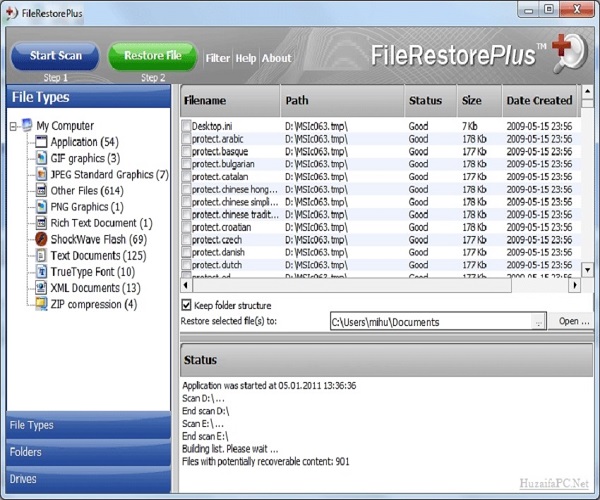Switch to the File Types bottom tab
This screenshot has height=500, width=600.
pyautogui.click(x=88, y=425)
